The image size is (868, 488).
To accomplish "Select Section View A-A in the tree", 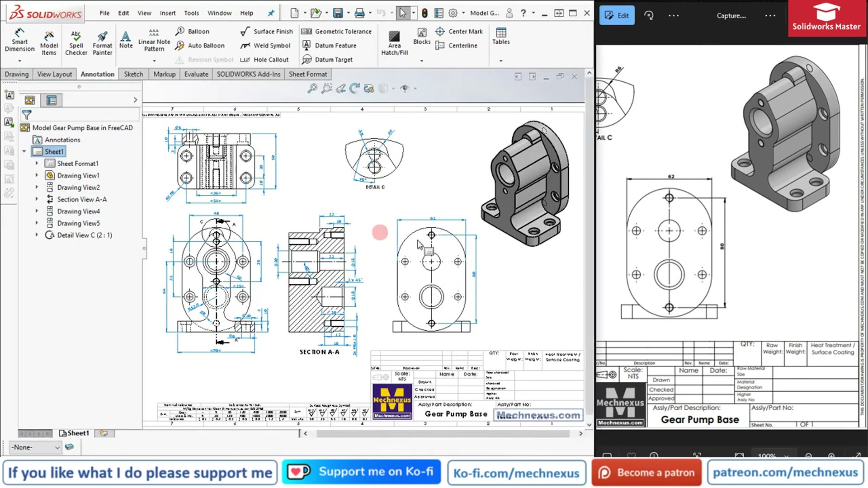I will (x=81, y=199).
